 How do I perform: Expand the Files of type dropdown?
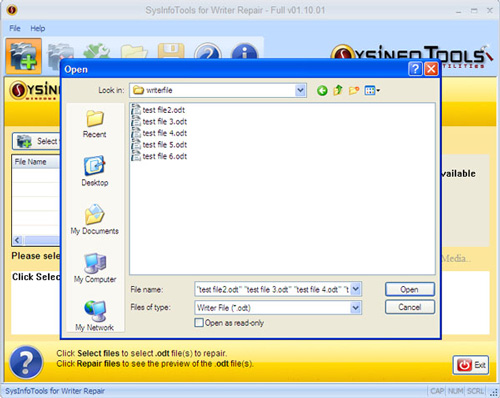pyautogui.click(x=356, y=307)
